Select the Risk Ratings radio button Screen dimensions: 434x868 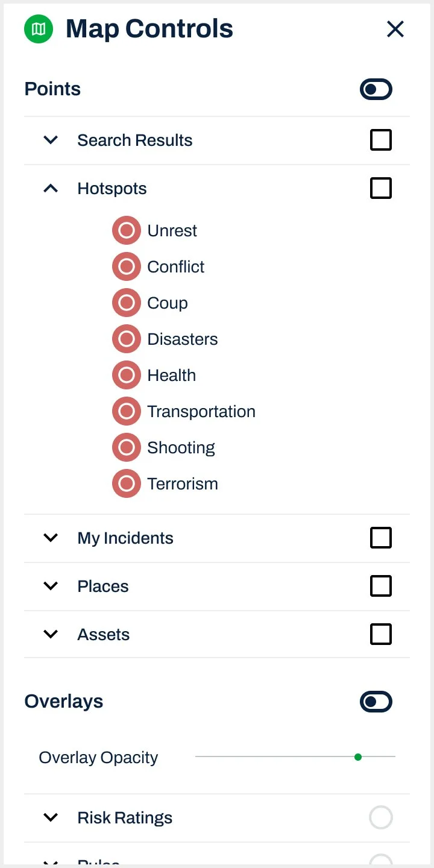tap(381, 818)
